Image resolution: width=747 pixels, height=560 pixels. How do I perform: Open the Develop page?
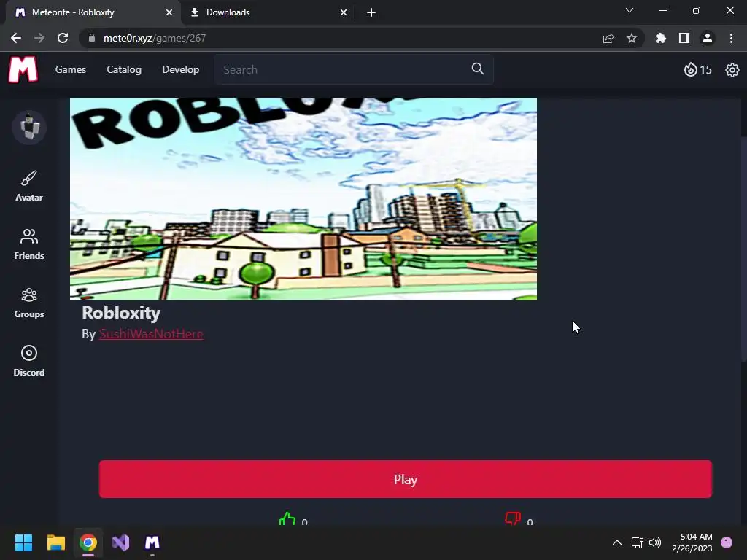click(x=181, y=69)
